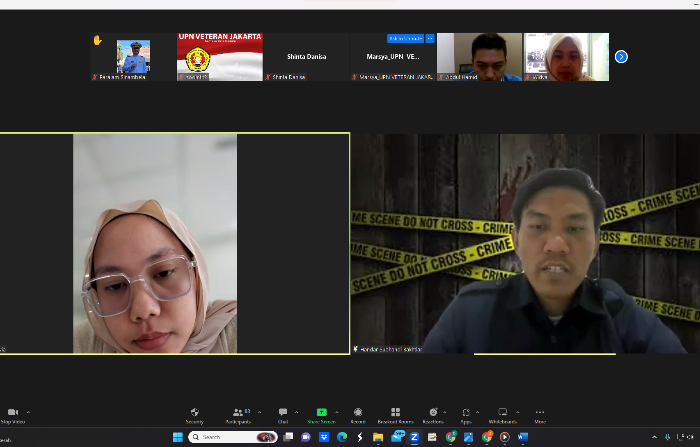The width and height of the screenshot is (700, 447).
Task: Open the Zoom Apps panel
Action: coord(466,416)
